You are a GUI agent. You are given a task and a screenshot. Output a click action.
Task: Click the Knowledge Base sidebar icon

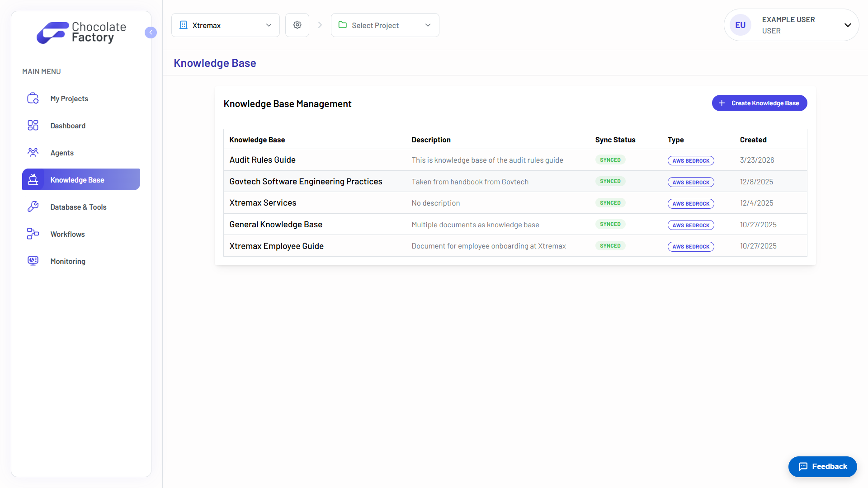click(33, 180)
